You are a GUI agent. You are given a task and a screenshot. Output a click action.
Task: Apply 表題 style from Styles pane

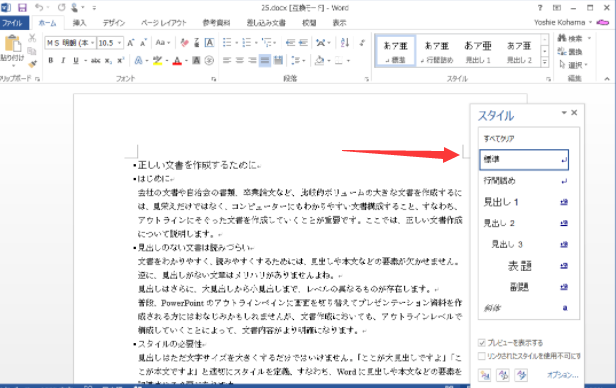coord(524,266)
